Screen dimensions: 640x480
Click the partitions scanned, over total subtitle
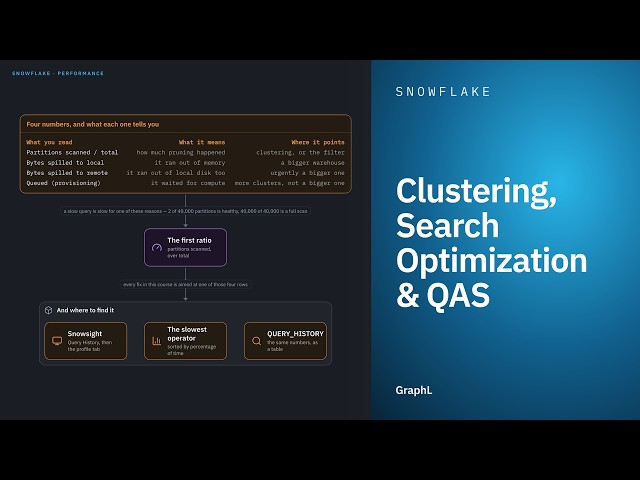click(189, 252)
